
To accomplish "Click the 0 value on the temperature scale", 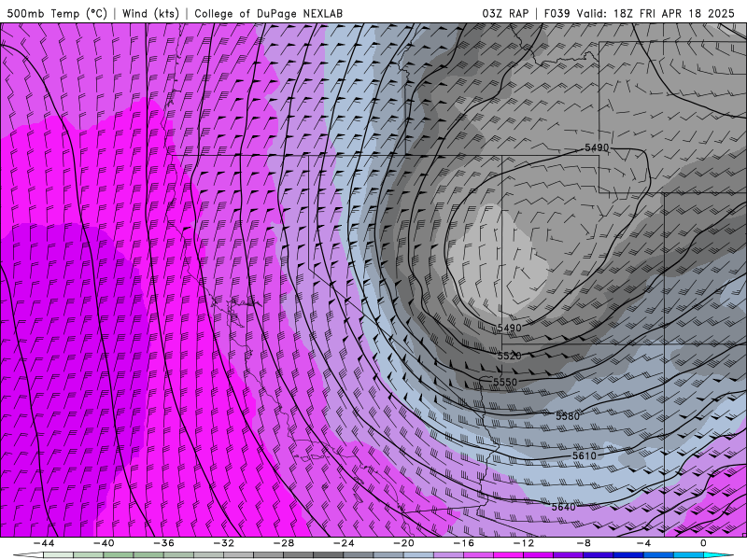I will click(x=703, y=543).
